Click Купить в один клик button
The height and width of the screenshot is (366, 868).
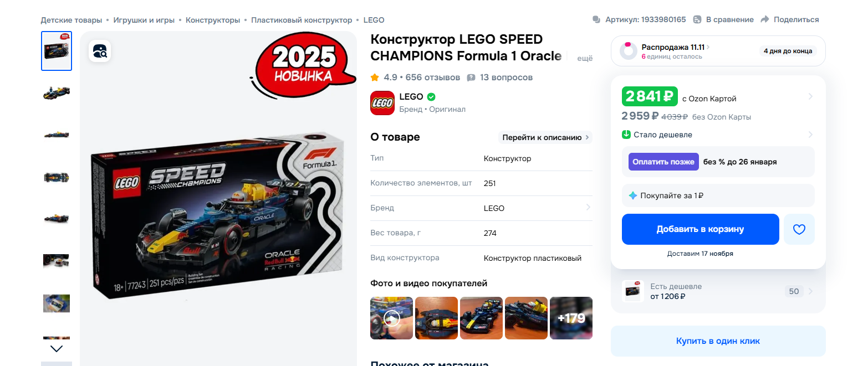point(718,341)
